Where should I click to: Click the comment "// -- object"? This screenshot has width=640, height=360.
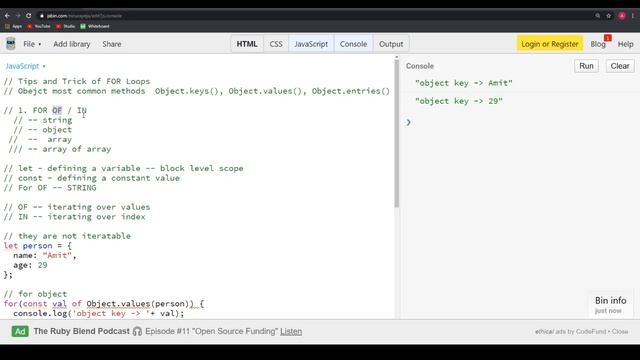(42, 130)
